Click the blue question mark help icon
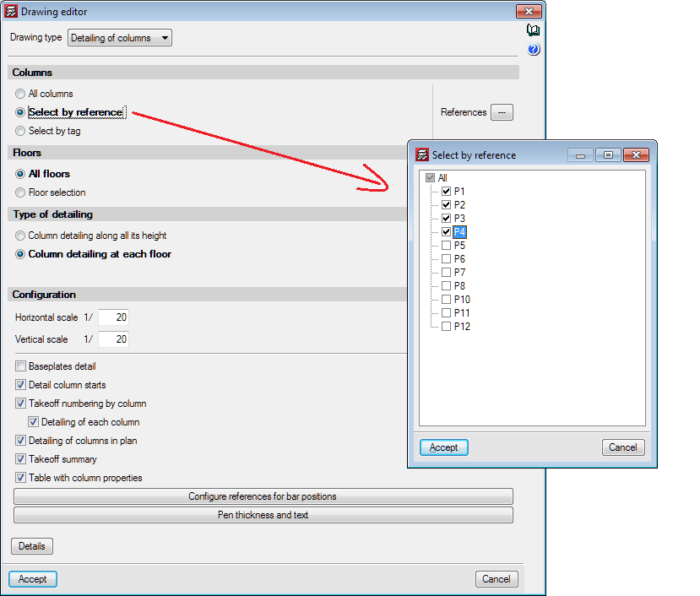 (533, 50)
